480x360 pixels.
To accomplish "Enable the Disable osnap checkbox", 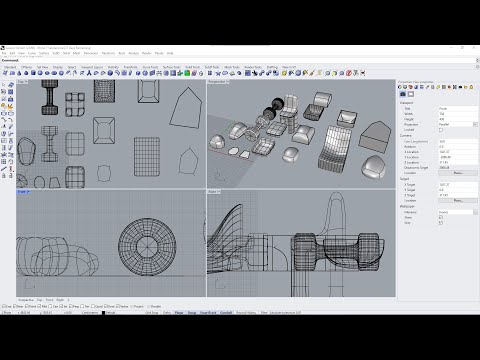I will [x=149, y=306].
